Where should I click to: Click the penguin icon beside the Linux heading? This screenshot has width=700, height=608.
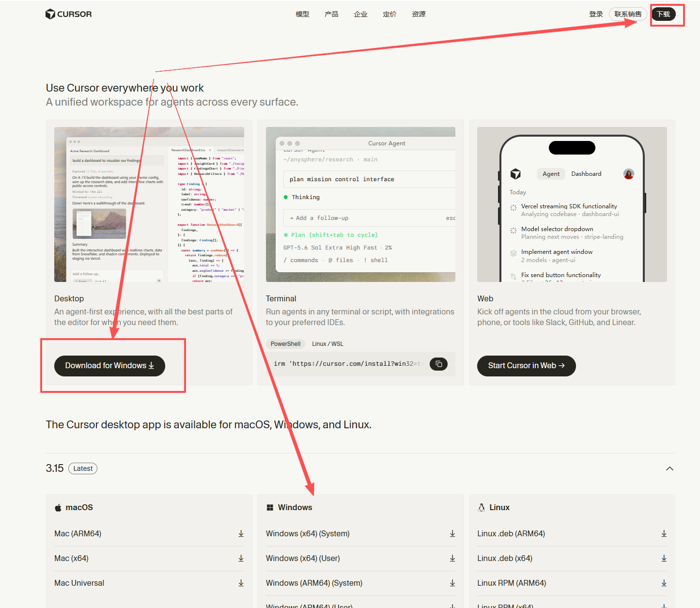point(481,507)
